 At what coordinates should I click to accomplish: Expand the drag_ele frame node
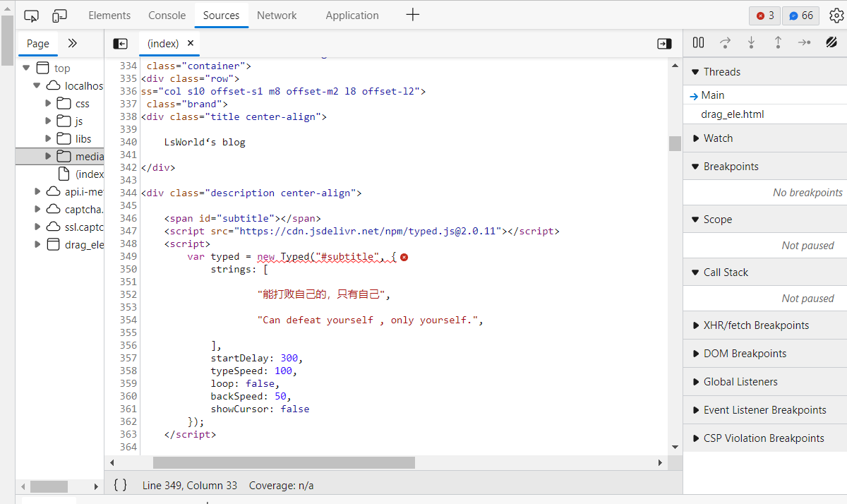click(37, 244)
